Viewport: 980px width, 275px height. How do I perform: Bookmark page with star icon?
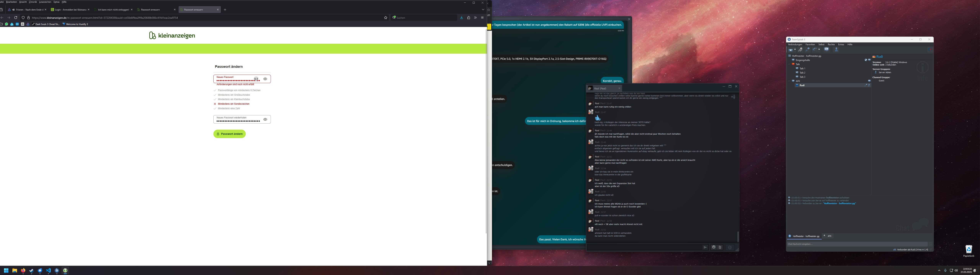coord(385,17)
